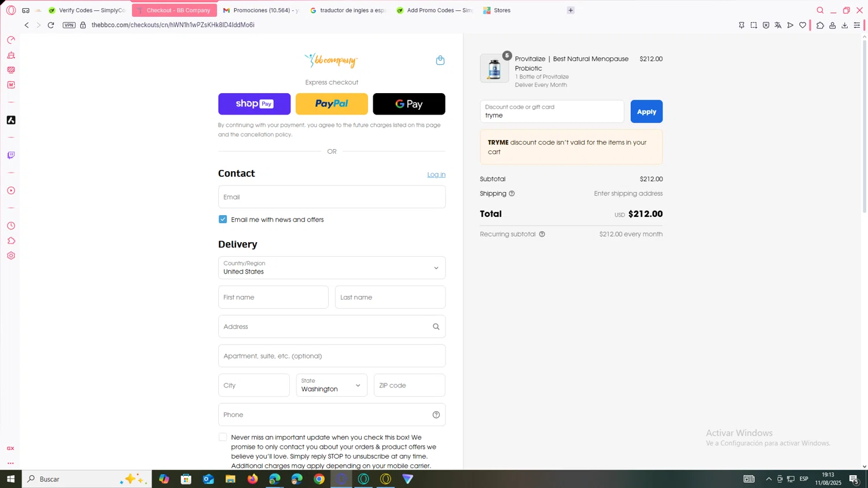Open My Flow send icon

point(790,25)
